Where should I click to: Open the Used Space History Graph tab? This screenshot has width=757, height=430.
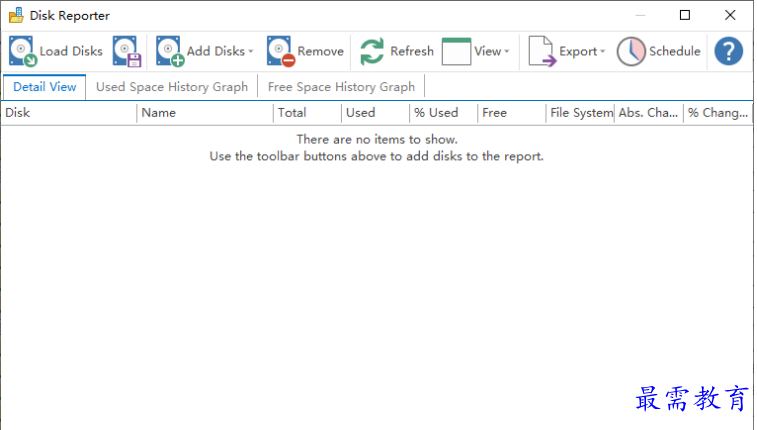coord(172,87)
